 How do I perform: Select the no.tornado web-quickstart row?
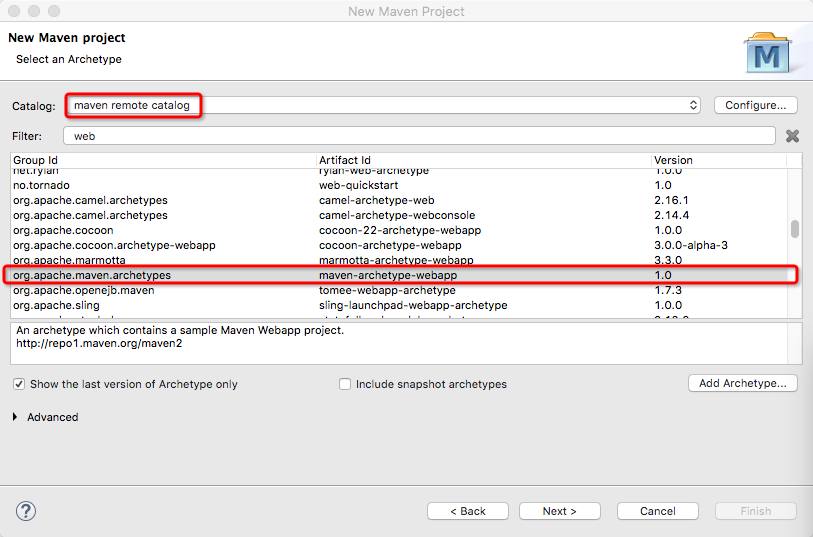click(399, 185)
